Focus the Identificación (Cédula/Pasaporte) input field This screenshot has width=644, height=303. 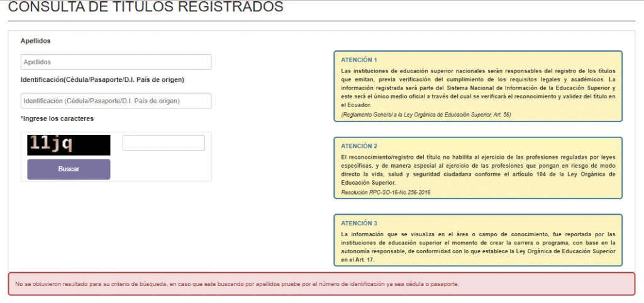click(x=116, y=101)
